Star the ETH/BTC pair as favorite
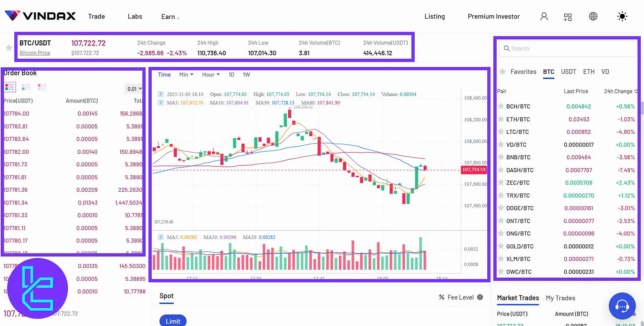The width and height of the screenshot is (644, 326). click(x=501, y=119)
